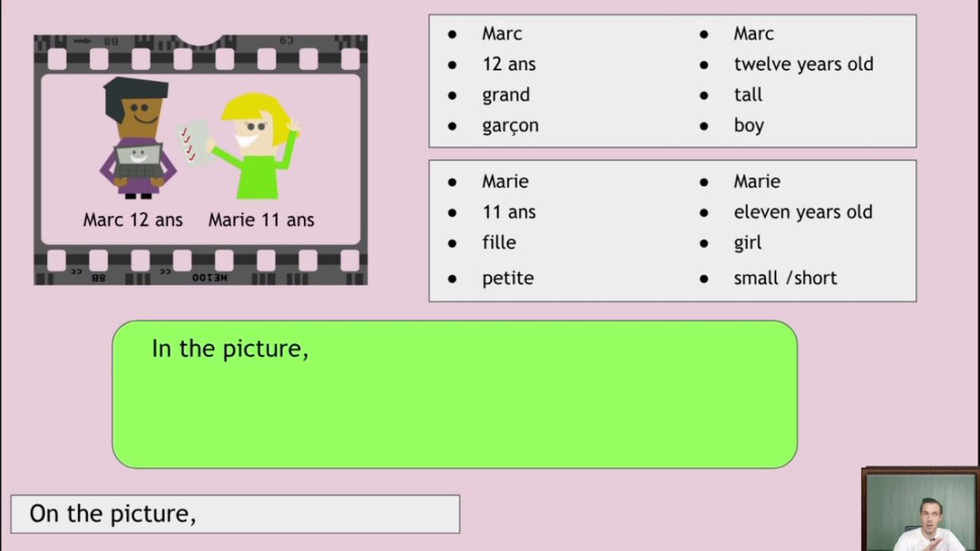Screen dimensions: 980x551
Task: Click the 'Marc 12 ans' caption under the boy
Action: click(x=132, y=220)
